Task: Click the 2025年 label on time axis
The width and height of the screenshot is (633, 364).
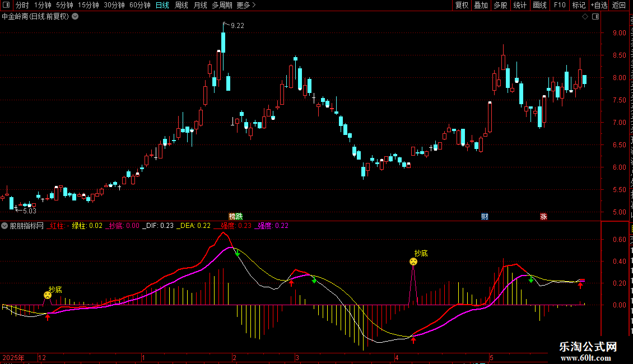Action: [x=13, y=358]
